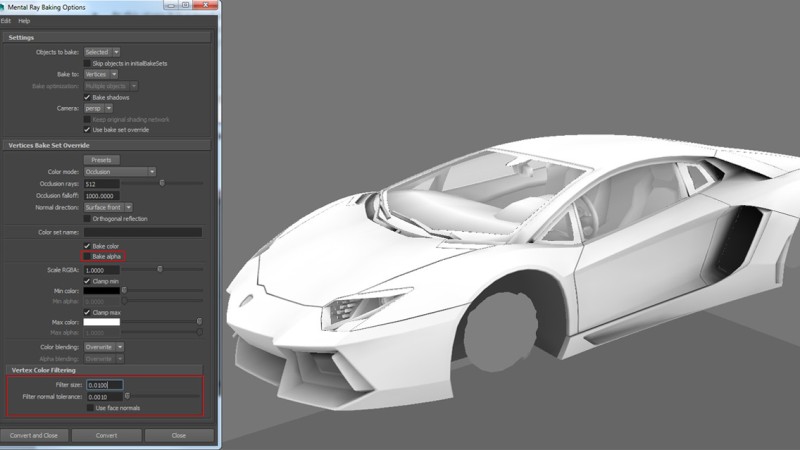Viewport: 800px width, 450px height.
Task: Click the black Min color swatch
Action: pos(102,291)
